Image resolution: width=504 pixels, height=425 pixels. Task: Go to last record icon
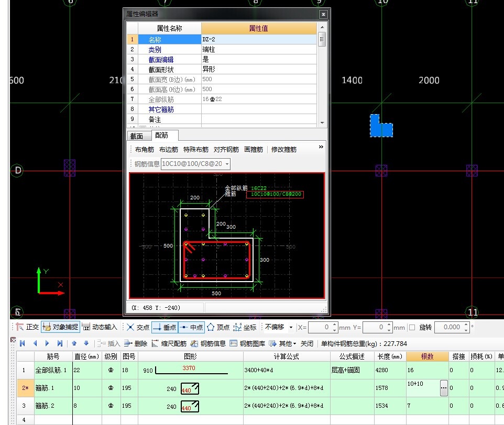tap(60, 343)
